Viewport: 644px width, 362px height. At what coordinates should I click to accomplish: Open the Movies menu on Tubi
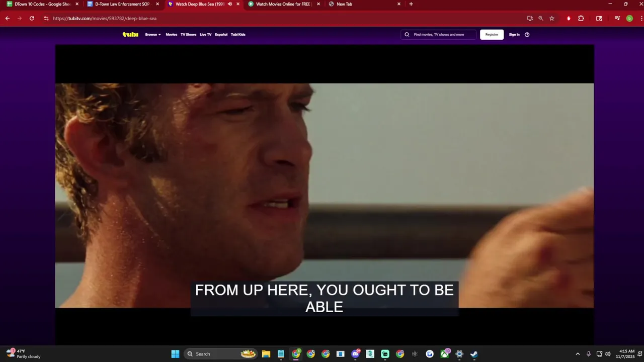click(172, 35)
